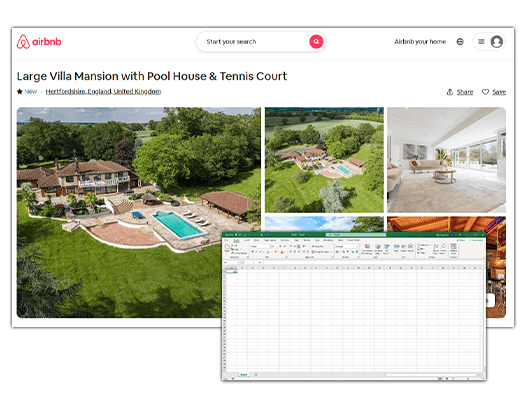This screenshot has width=528, height=395.
Task: Switch to the Data tab in Excel
Action: coord(296,240)
